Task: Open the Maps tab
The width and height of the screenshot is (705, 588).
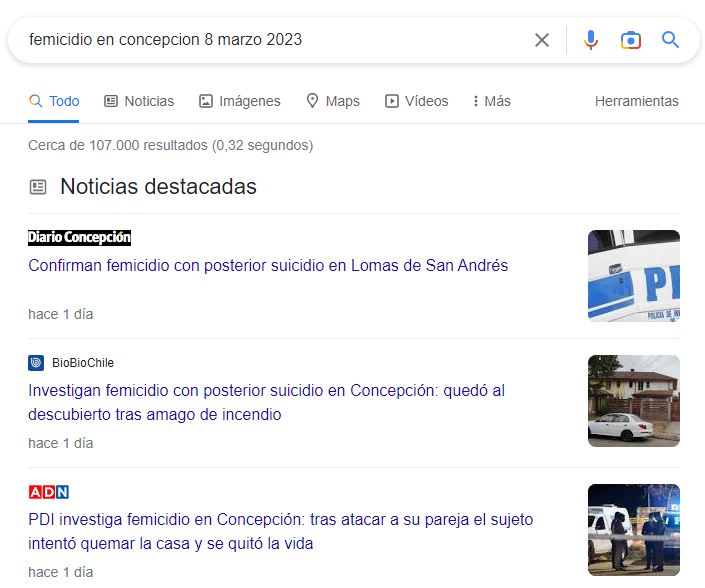Action: pos(333,101)
